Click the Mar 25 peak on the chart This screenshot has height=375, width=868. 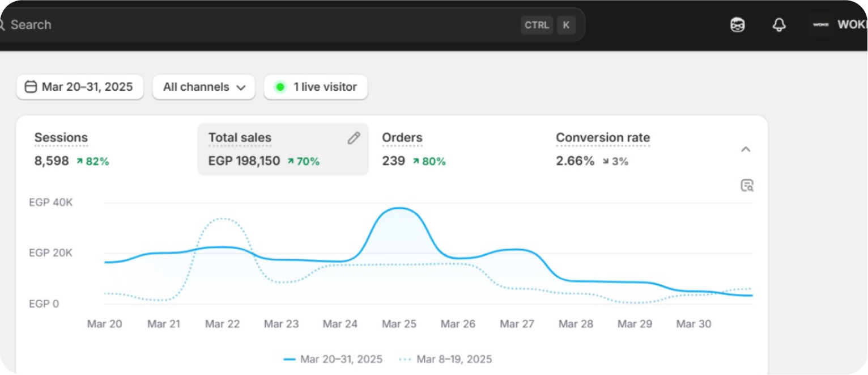point(399,208)
